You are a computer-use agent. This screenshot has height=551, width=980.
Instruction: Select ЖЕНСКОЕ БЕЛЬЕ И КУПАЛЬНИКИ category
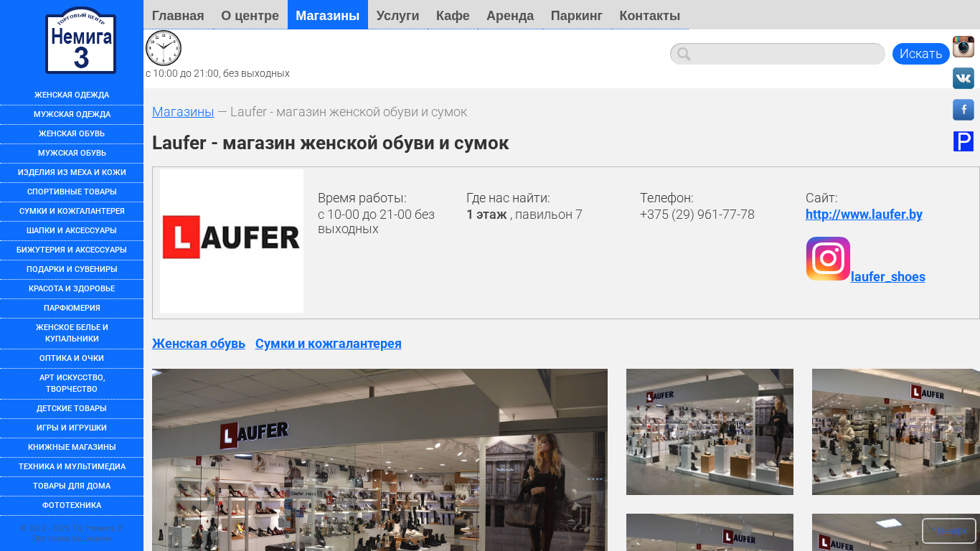coord(72,334)
